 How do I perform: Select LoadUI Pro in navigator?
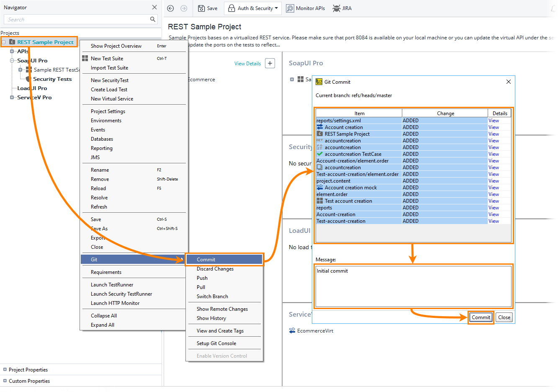coord(32,88)
